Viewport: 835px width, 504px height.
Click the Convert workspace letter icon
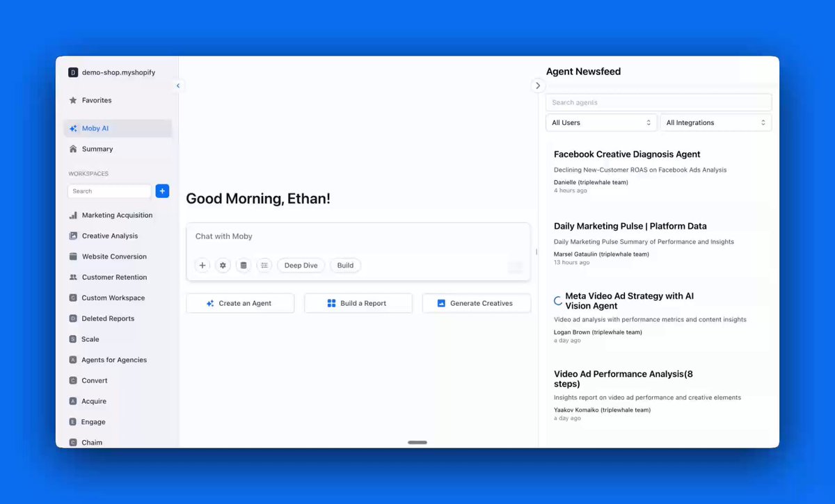[x=73, y=380]
